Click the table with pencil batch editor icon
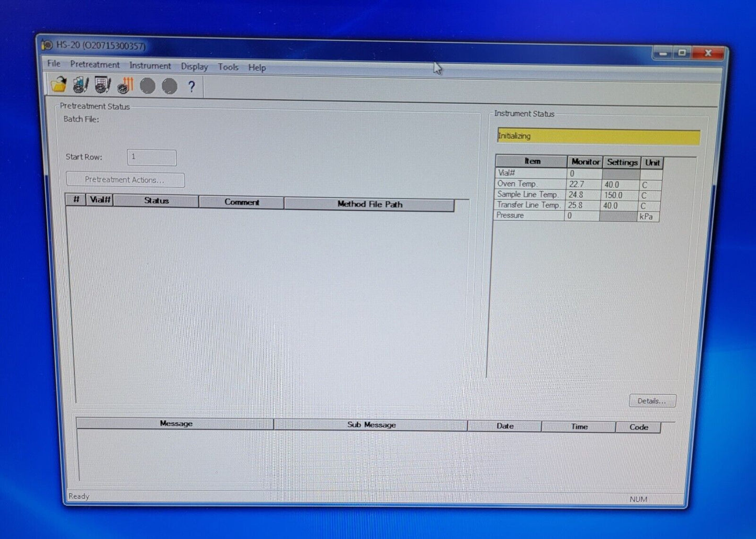756x539 pixels. point(103,85)
